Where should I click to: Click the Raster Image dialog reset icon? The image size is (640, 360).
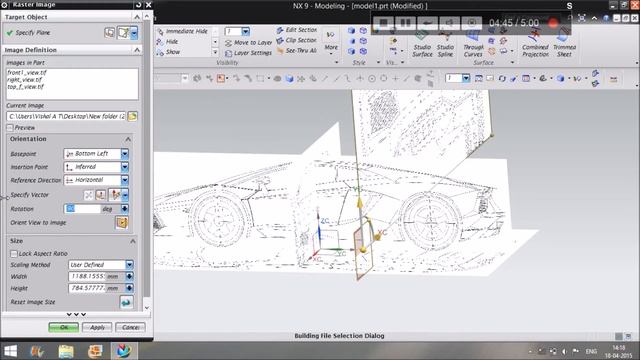tap(138, 5)
